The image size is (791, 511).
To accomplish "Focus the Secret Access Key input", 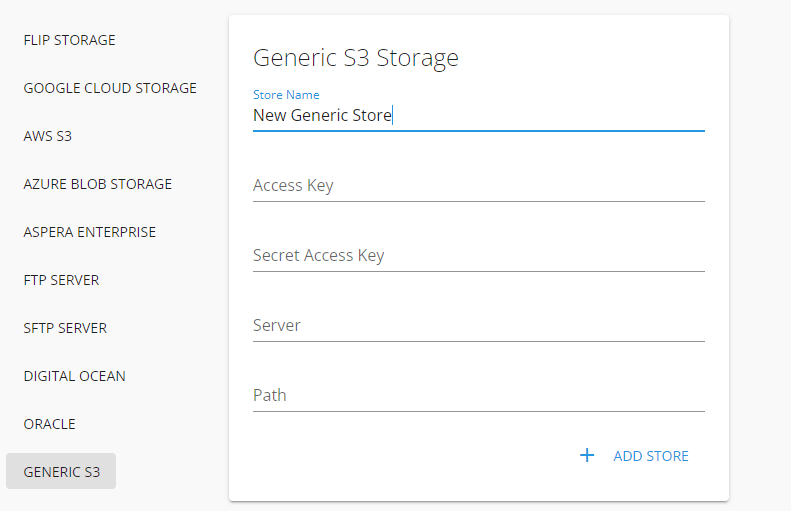I will point(478,255).
